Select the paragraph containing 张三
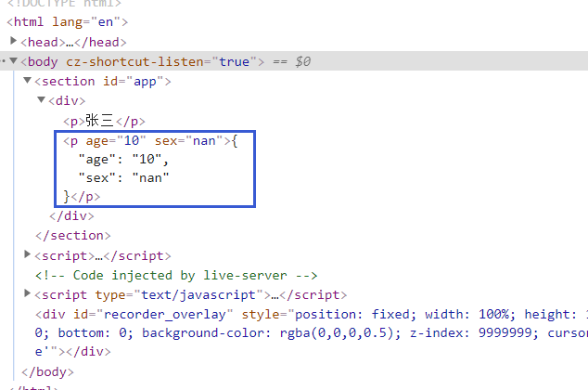Image resolution: width=588 pixels, height=390 pixels. click(104, 122)
